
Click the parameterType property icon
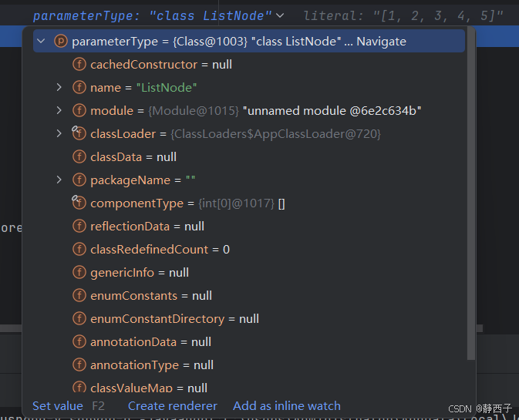61,42
